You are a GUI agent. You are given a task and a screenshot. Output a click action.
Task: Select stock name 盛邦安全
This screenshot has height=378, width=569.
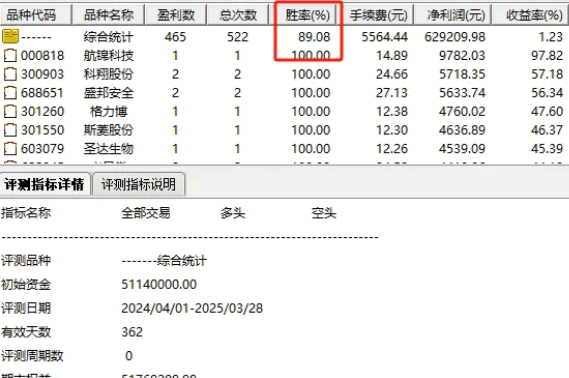coord(108,93)
